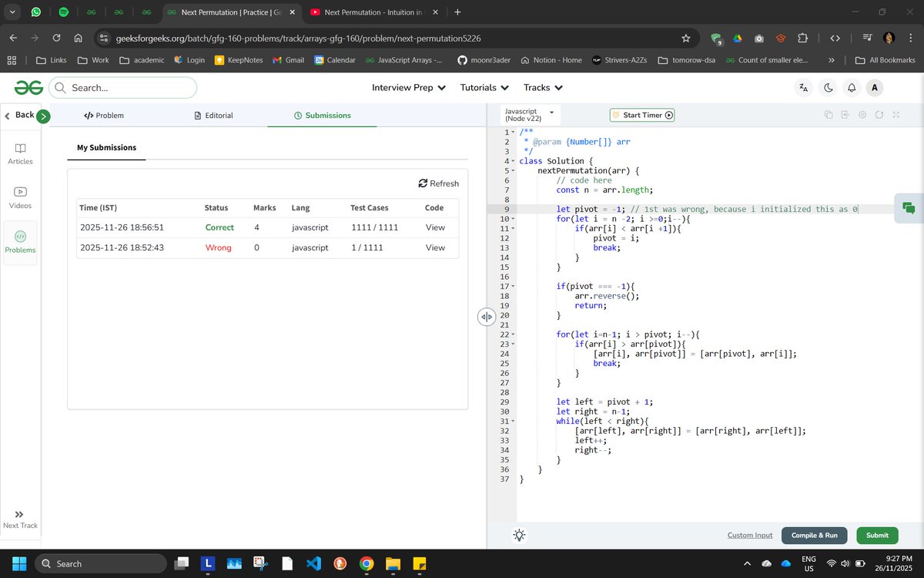This screenshot has height=578, width=924.
Task: Open File Explorer from the taskbar
Action: click(x=393, y=563)
